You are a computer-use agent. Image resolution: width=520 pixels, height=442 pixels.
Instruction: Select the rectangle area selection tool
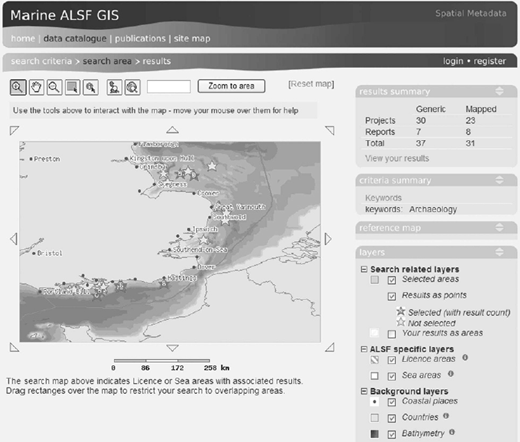[x=72, y=87]
